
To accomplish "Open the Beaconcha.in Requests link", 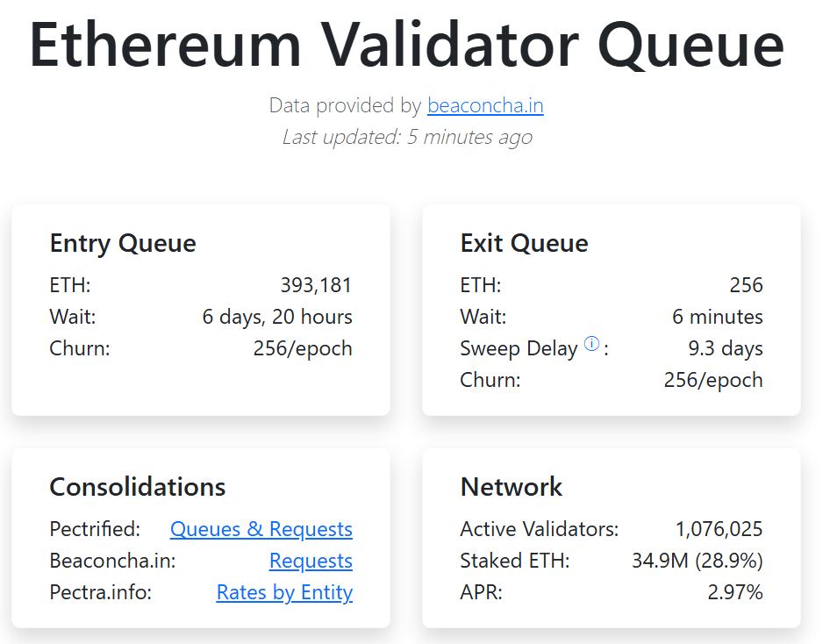I will pos(311,561).
